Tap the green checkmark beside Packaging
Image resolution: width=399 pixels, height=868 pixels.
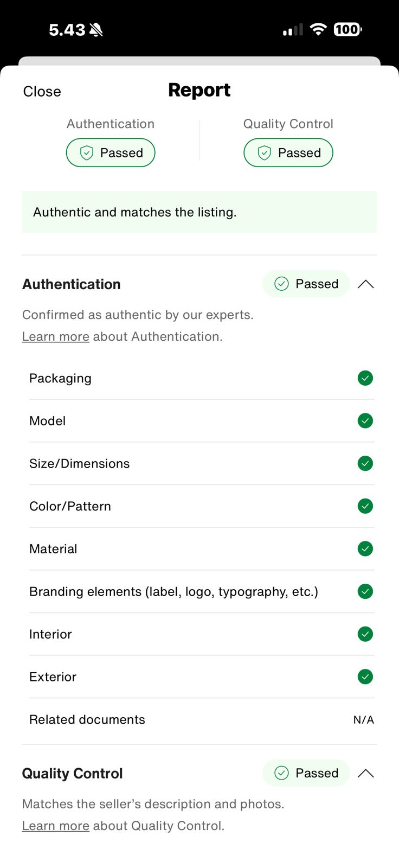(x=365, y=378)
